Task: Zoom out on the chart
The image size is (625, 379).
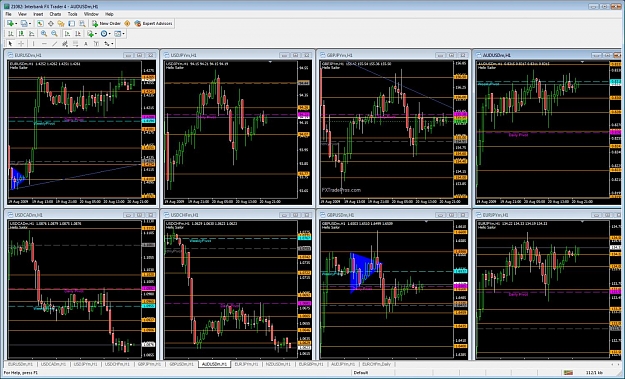Action: (54, 33)
